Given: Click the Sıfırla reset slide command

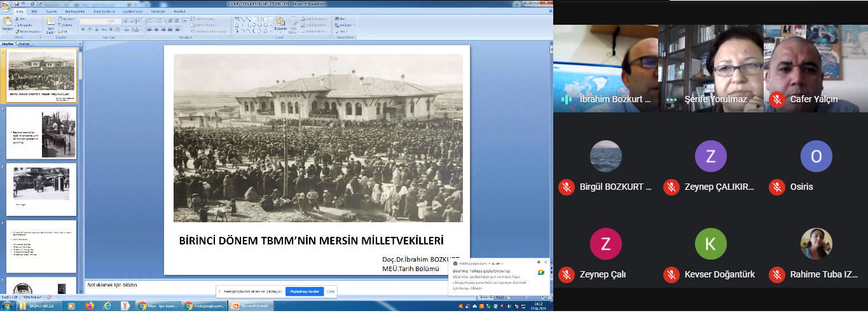Looking at the screenshot, I should click(x=65, y=25).
